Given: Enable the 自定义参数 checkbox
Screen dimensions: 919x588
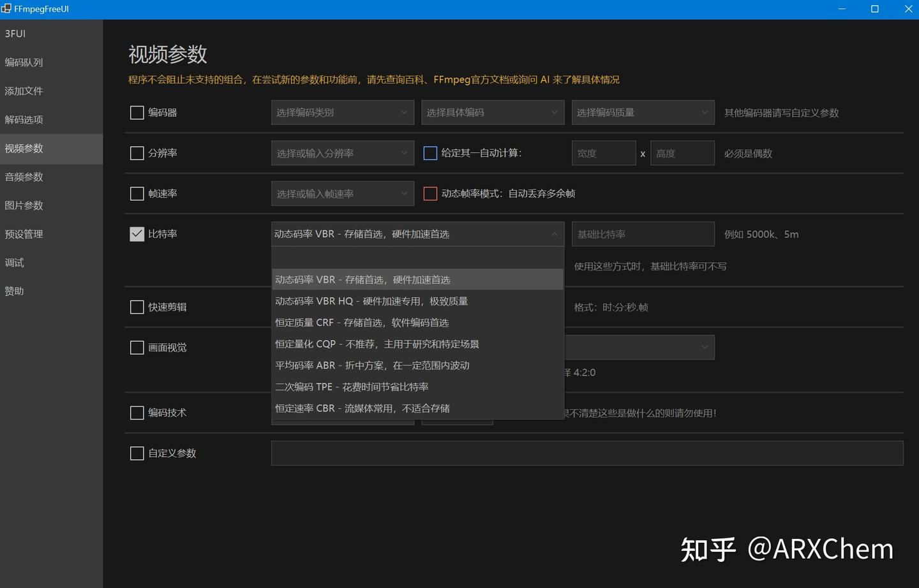Looking at the screenshot, I should [x=137, y=453].
